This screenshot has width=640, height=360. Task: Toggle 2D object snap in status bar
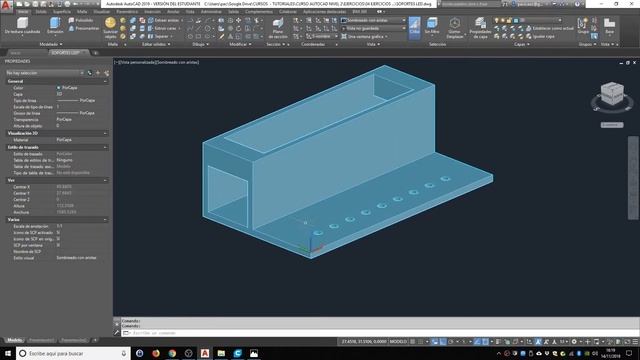point(485,342)
